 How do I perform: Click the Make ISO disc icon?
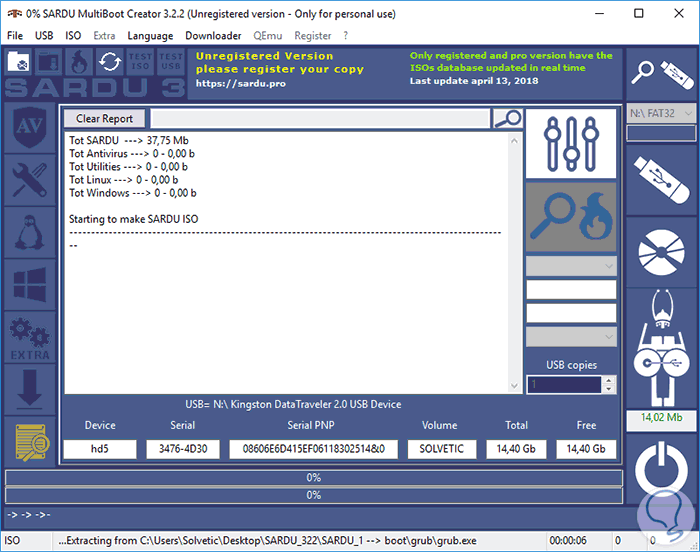click(662, 252)
